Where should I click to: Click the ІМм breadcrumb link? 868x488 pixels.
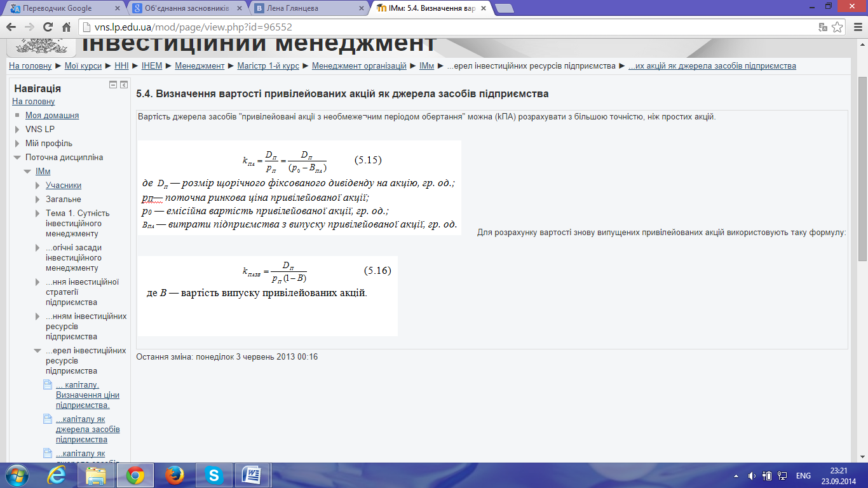pos(426,66)
